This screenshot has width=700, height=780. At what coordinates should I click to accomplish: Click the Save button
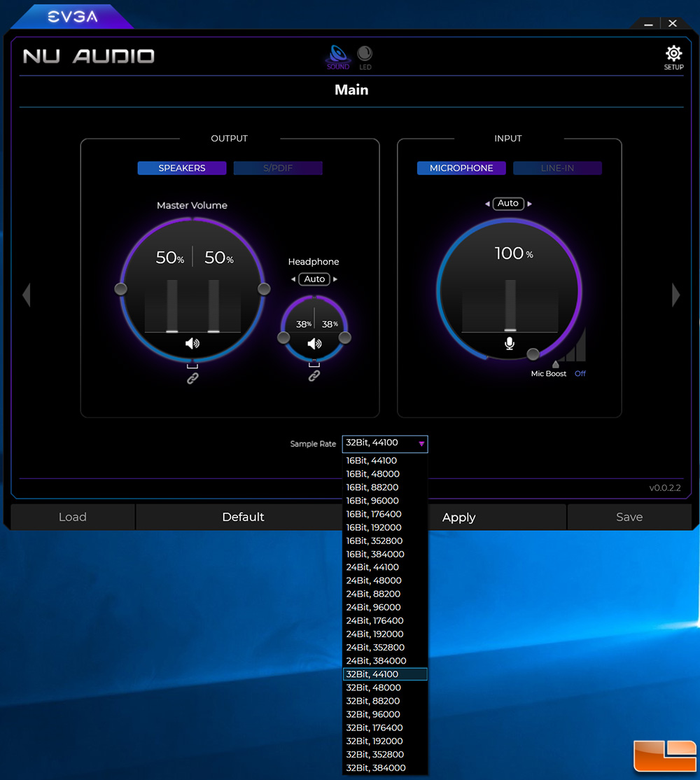pos(629,517)
